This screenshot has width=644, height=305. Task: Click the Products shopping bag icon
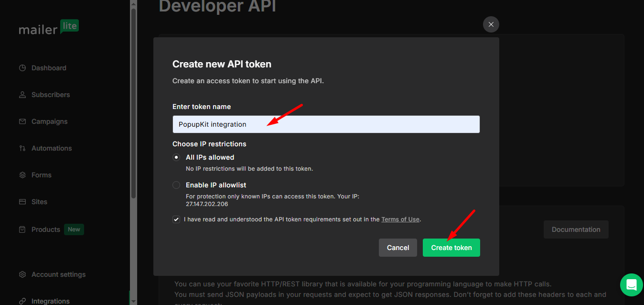coord(22,229)
